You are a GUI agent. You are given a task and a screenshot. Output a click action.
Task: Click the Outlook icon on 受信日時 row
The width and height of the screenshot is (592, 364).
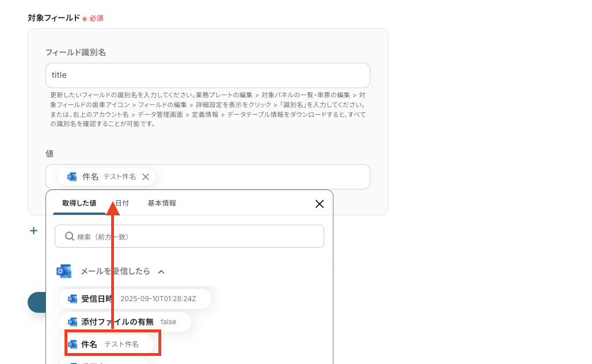pyautogui.click(x=73, y=299)
